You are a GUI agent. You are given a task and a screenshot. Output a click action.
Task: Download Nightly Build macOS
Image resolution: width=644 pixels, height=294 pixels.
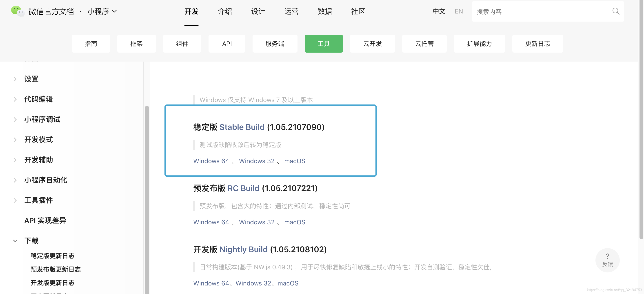pyautogui.click(x=288, y=283)
